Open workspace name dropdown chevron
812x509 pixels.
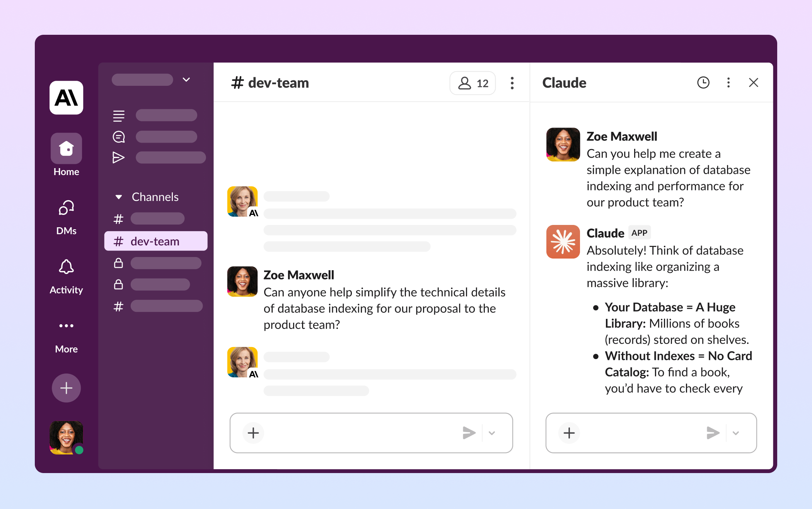(x=186, y=80)
